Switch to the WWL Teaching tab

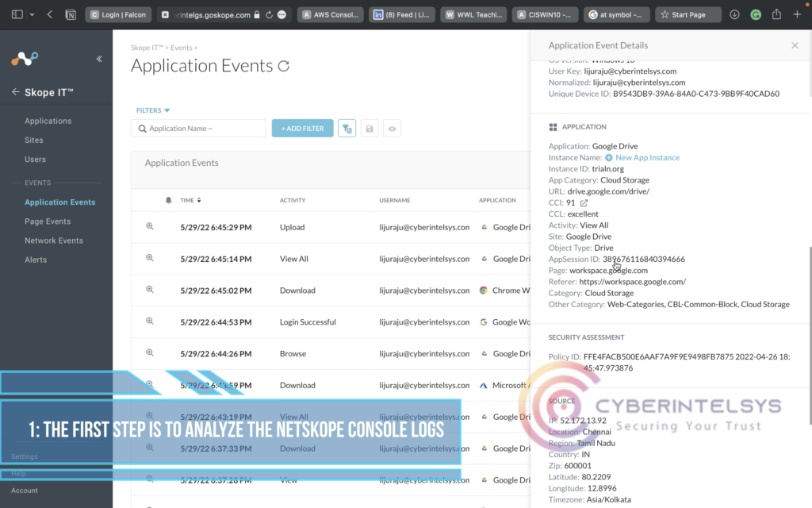tap(473, 14)
